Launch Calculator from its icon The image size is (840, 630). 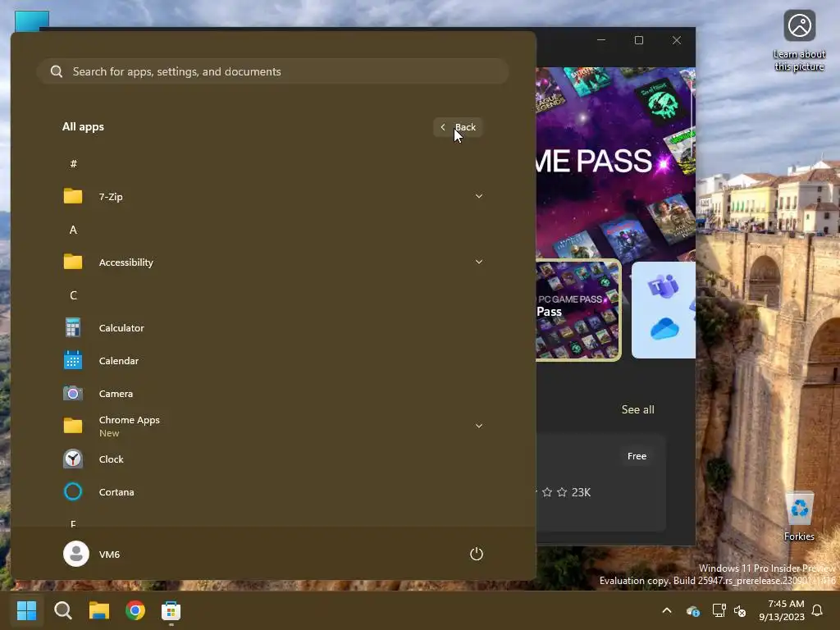pyautogui.click(x=73, y=327)
